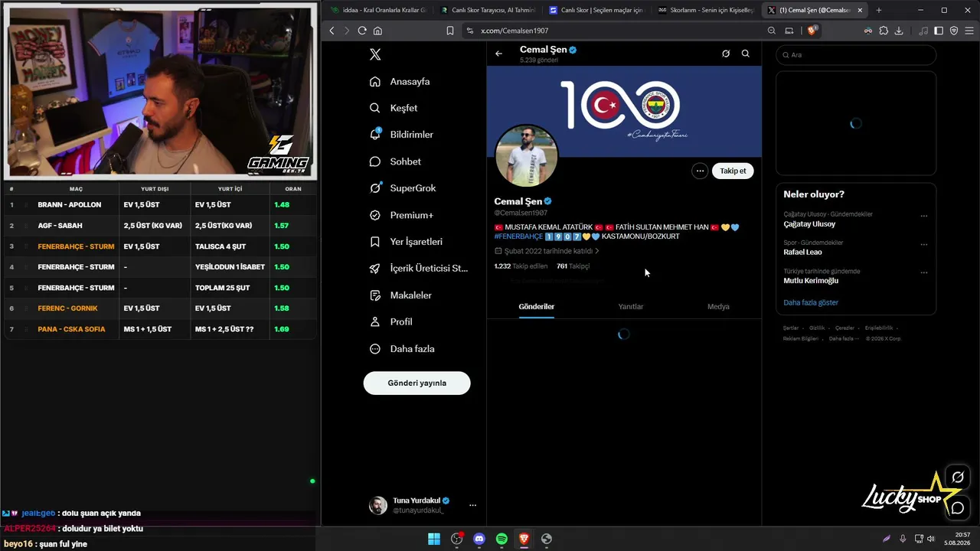Open account menu dots for Tuna Yurdakul

tap(472, 505)
